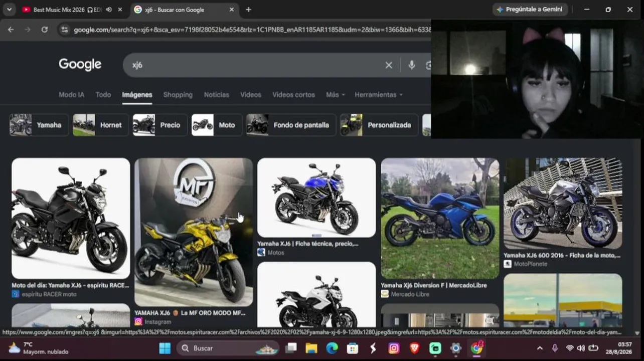Switch to Chrome on the taskbar
Image resolution: width=644 pixels, height=361 pixels.
(476, 348)
